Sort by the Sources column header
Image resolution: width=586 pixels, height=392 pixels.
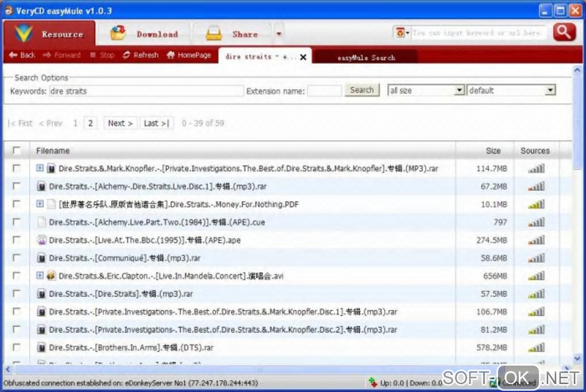[x=535, y=151]
